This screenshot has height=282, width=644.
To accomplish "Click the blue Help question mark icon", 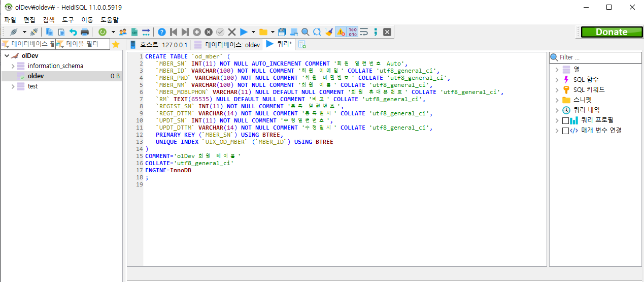I will pyautogui.click(x=162, y=32).
